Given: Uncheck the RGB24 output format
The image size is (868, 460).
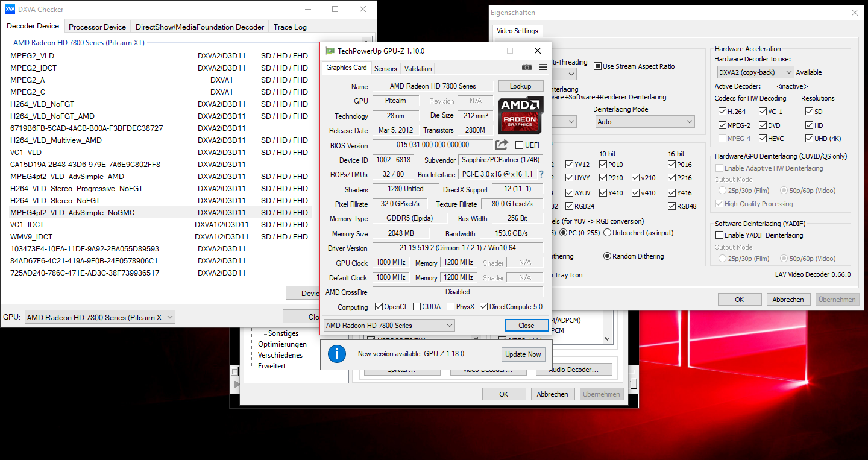Looking at the screenshot, I should (x=570, y=206).
